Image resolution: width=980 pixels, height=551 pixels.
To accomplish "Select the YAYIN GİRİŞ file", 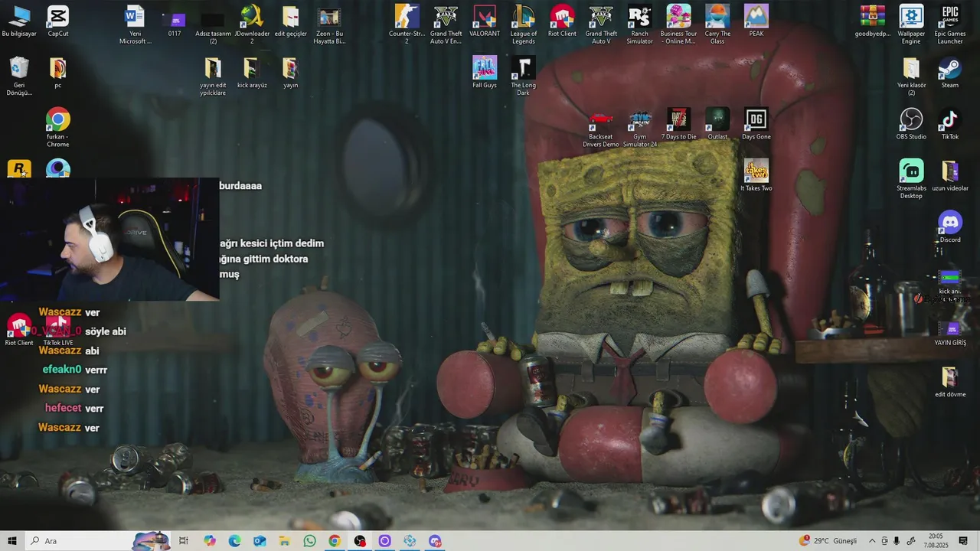I will [x=950, y=331].
